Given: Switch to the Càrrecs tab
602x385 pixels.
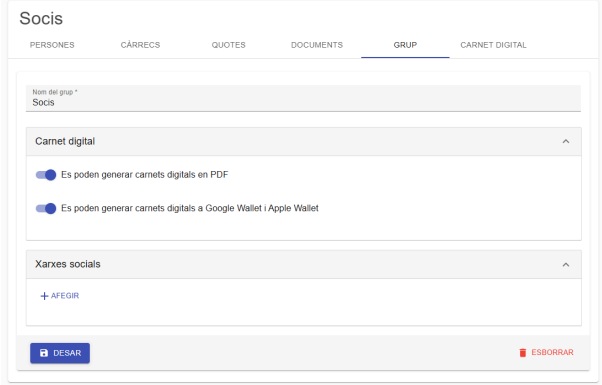Looking at the screenshot, I should pos(141,45).
